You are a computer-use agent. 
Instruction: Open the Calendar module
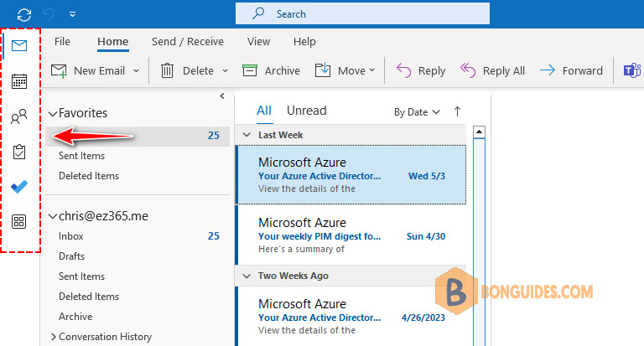tap(19, 81)
